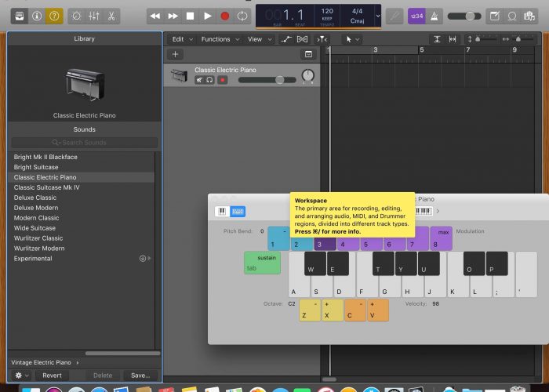
Task: Toggle Quick Help question mark button
Action: (x=54, y=16)
